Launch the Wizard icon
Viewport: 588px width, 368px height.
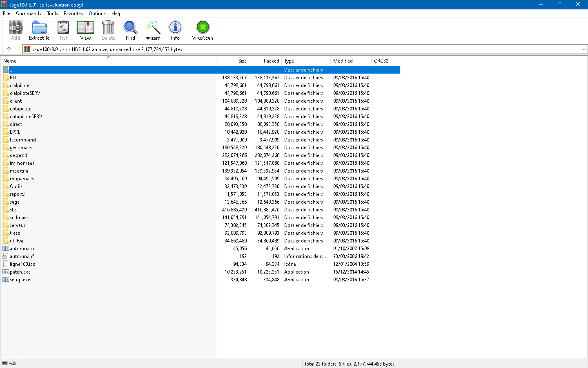(x=153, y=29)
